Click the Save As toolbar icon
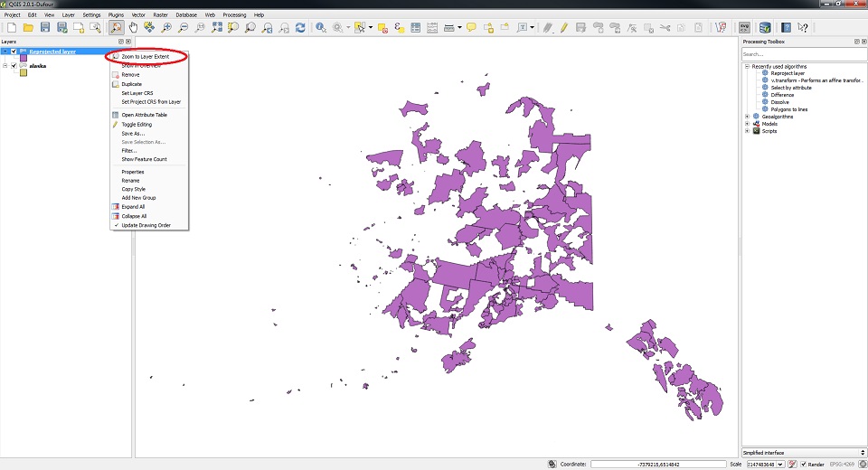The image size is (868, 470). pos(62,27)
